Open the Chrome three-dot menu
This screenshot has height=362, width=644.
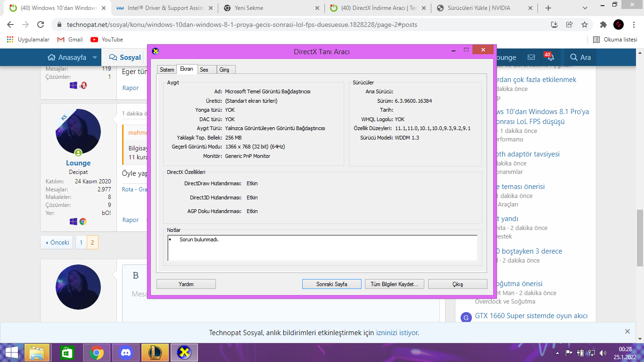[x=634, y=25]
